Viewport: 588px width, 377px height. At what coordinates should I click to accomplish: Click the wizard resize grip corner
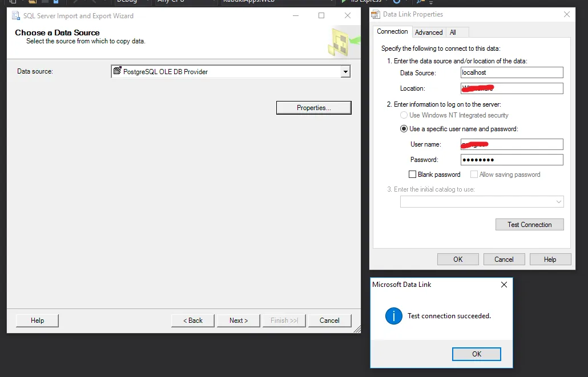[x=357, y=329]
